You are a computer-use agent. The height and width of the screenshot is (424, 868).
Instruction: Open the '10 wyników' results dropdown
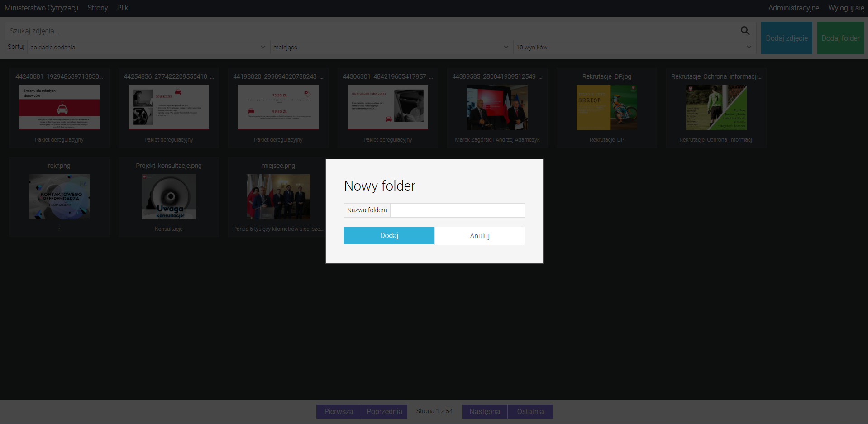tap(634, 47)
